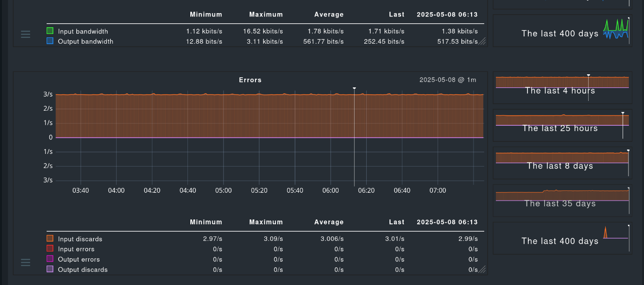Open the bandwidth graph hamburger menu
The width and height of the screenshot is (644, 285).
pos(26,34)
